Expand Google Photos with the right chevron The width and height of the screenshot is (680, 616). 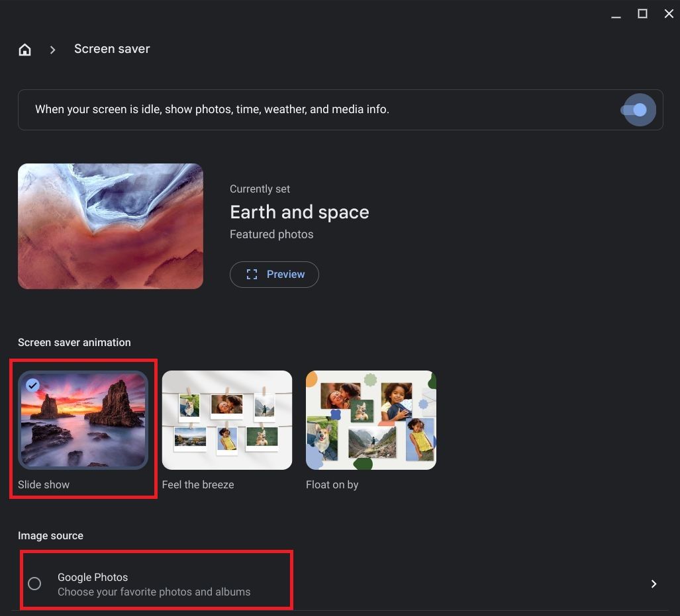coord(654,584)
